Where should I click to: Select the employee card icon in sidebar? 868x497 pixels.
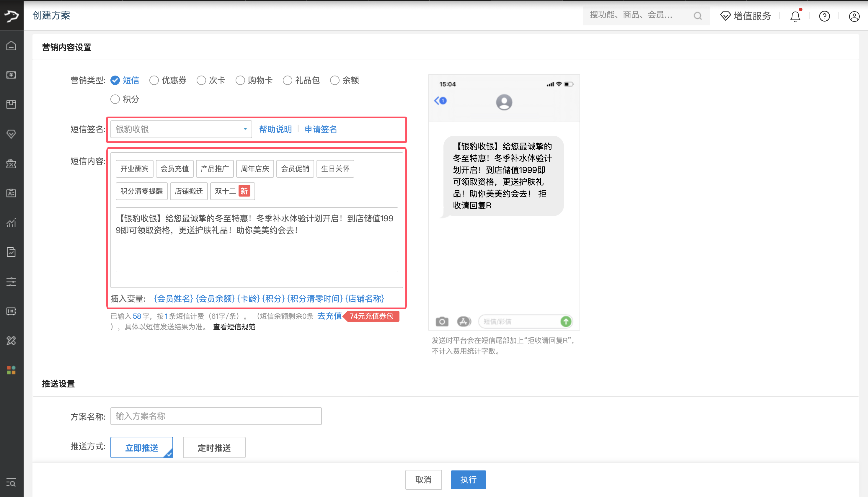click(11, 193)
